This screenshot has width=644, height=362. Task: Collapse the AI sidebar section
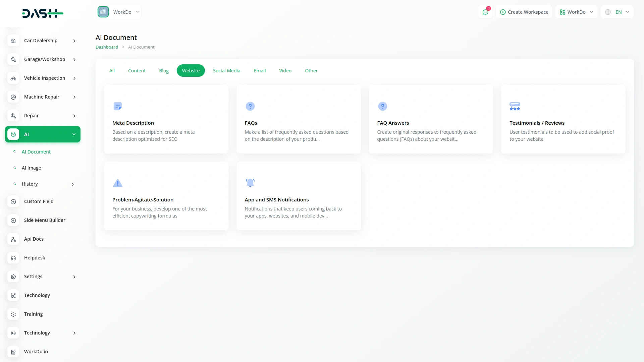coord(43,134)
